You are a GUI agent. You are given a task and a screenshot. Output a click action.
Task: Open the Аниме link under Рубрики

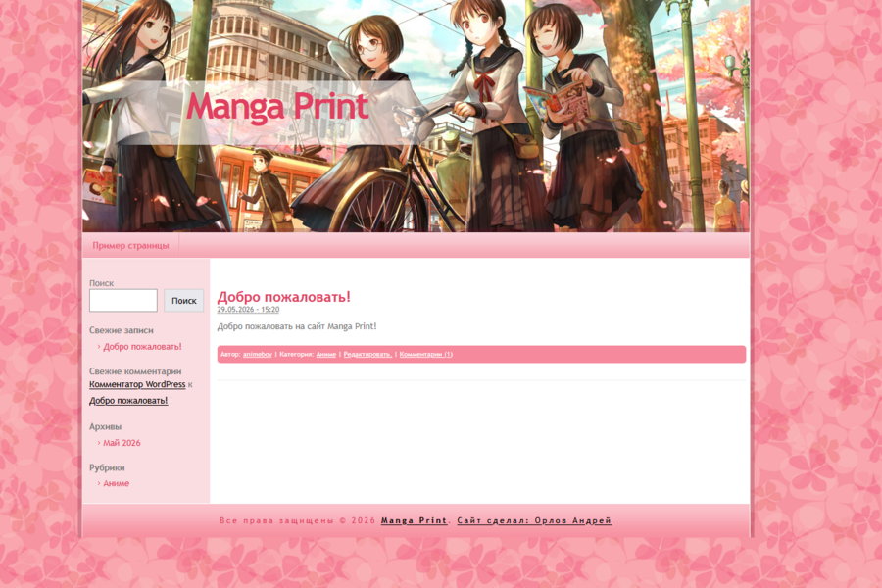pos(116,483)
